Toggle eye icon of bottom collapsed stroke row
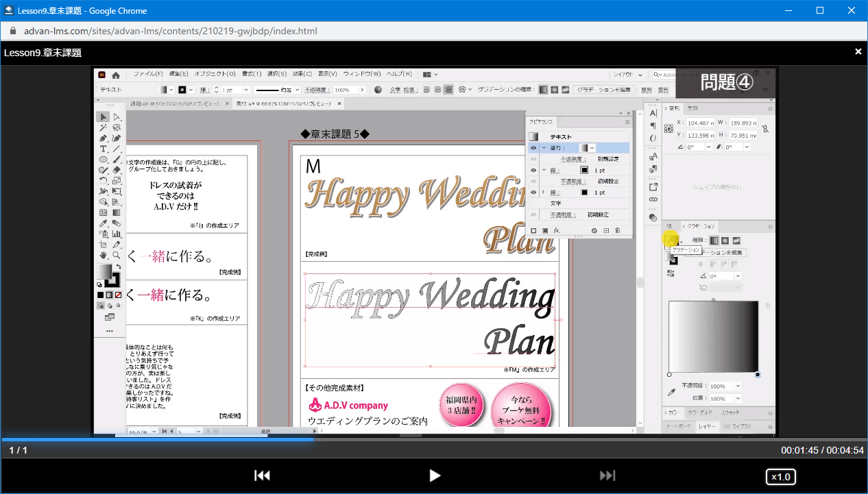 533,193
